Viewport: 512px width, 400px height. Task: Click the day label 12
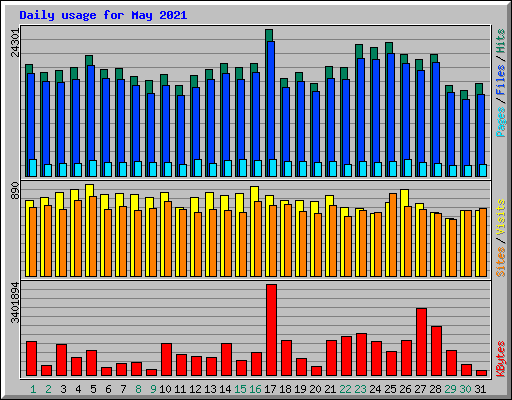point(195,389)
